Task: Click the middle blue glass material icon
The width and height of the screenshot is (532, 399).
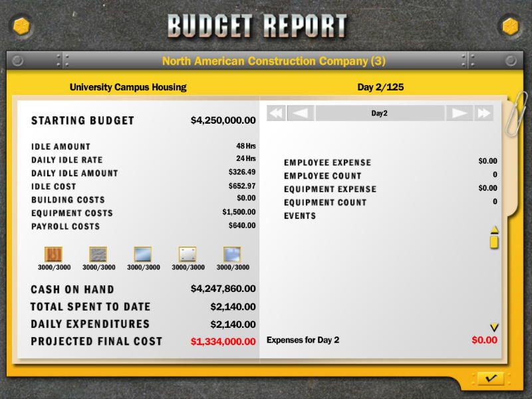Action: (143, 254)
